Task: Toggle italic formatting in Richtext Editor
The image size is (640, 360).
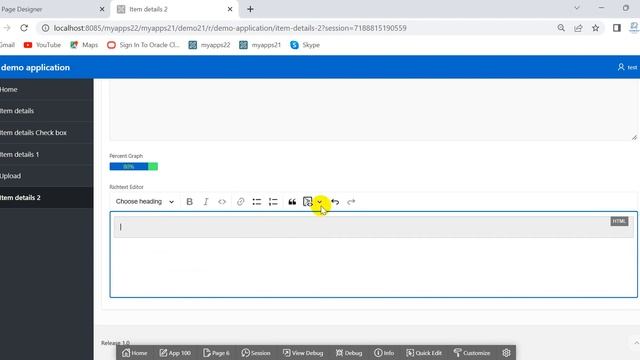Action: 206,202
